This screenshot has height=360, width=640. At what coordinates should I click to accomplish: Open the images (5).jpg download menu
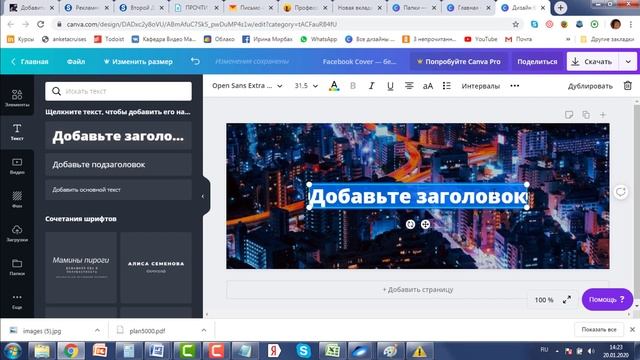pos(97,330)
